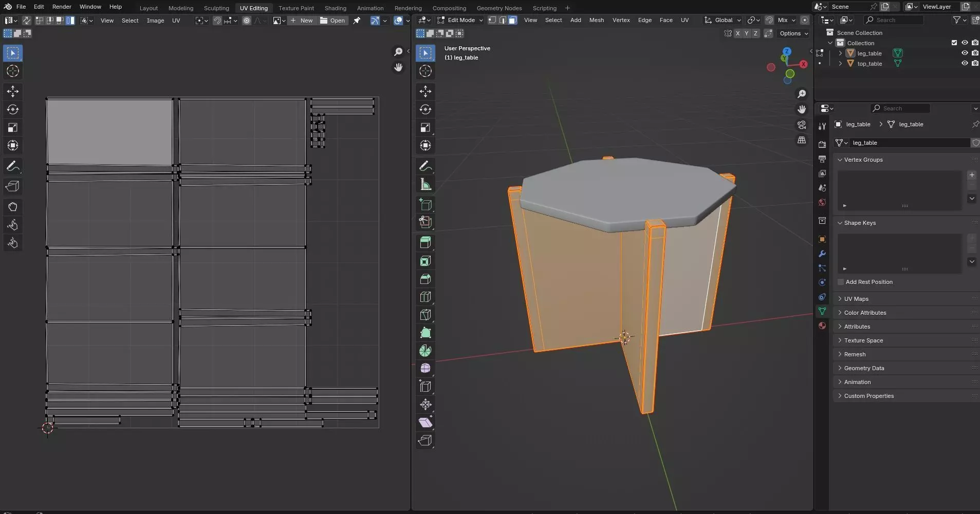Select the UV editor Rip Region tool
The image size is (980, 514).
click(x=13, y=186)
